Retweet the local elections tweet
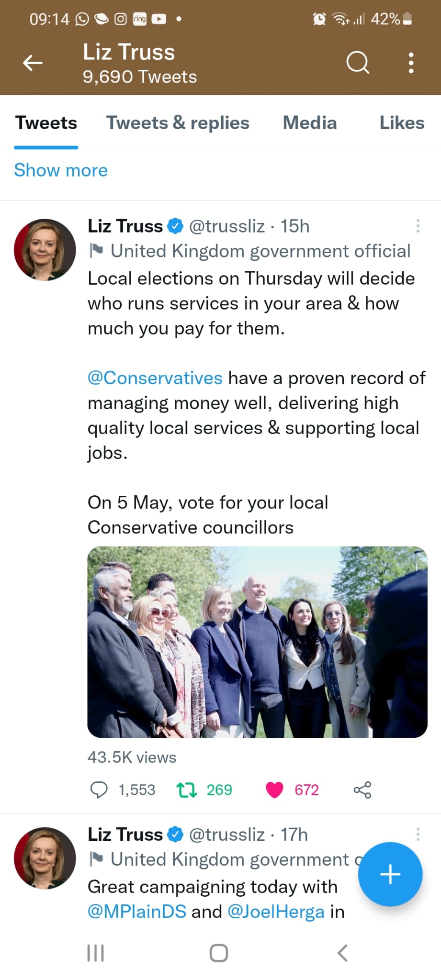Viewport: 441px width, 980px height. point(187,790)
